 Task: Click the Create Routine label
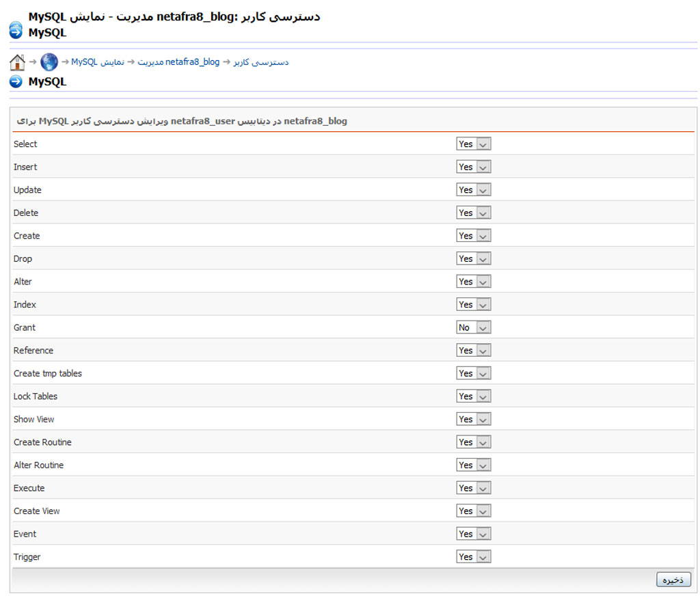[42, 442]
